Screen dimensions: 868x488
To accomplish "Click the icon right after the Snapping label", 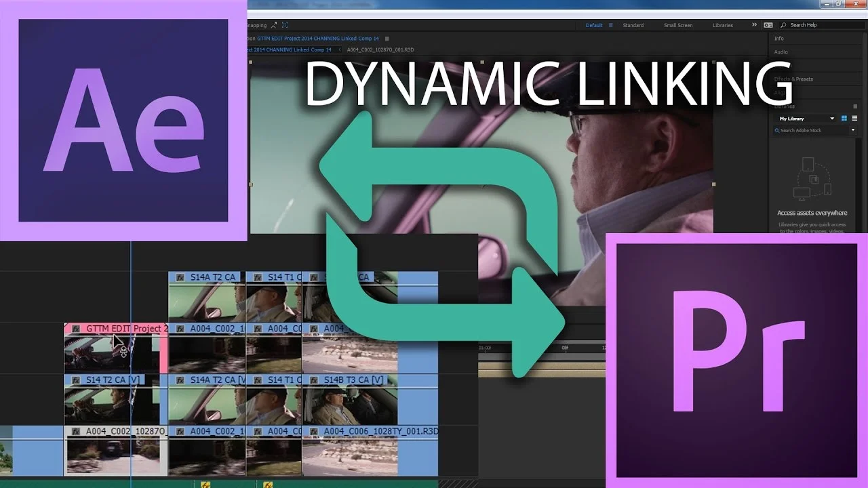I will point(274,25).
